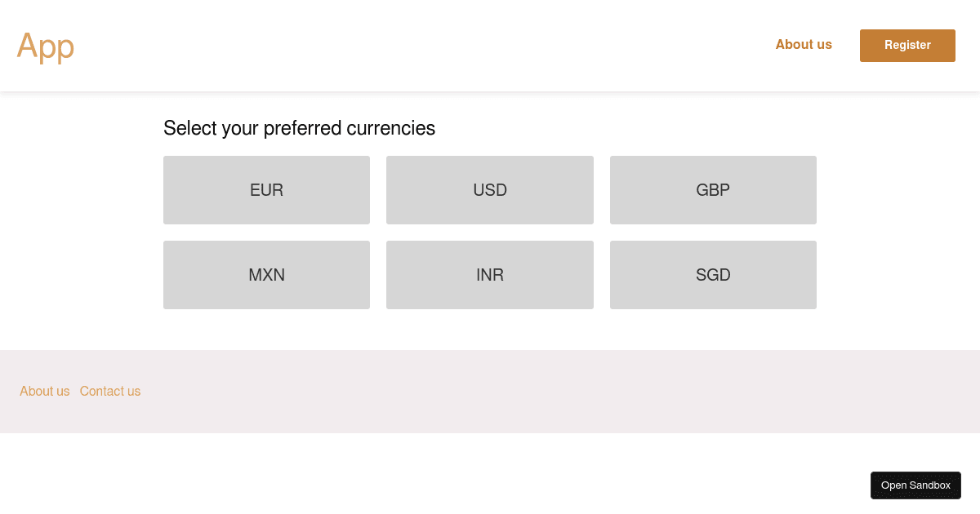
Task: Select the Mexican peso currency tile
Action: pyautogui.click(x=266, y=275)
